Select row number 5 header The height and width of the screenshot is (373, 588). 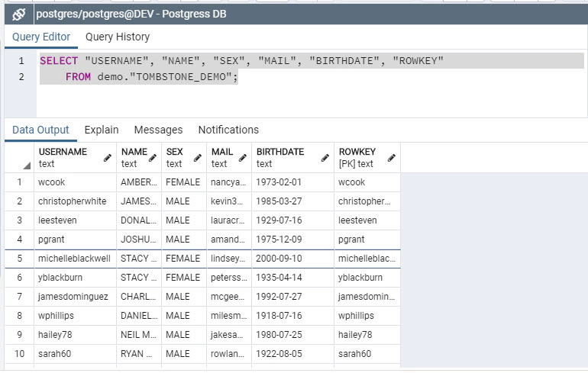tap(20, 259)
